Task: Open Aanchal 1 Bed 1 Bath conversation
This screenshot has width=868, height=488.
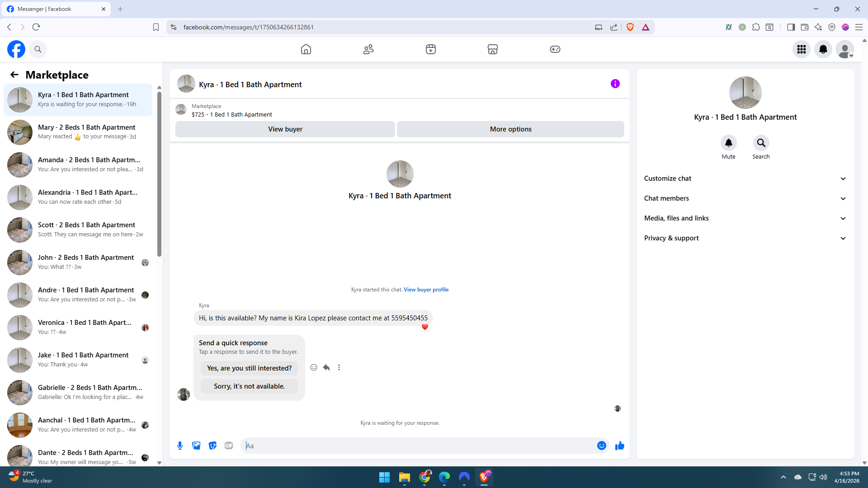Action: (78, 425)
